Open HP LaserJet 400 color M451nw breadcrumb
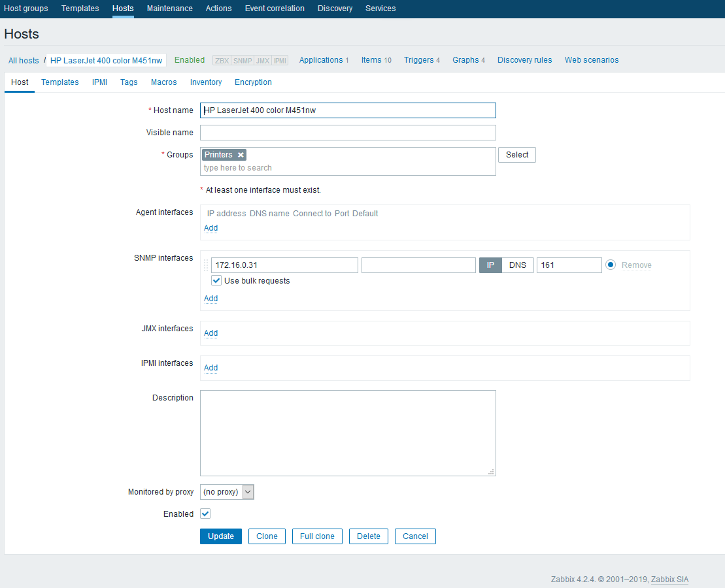 pyautogui.click(x=107, y=61)
